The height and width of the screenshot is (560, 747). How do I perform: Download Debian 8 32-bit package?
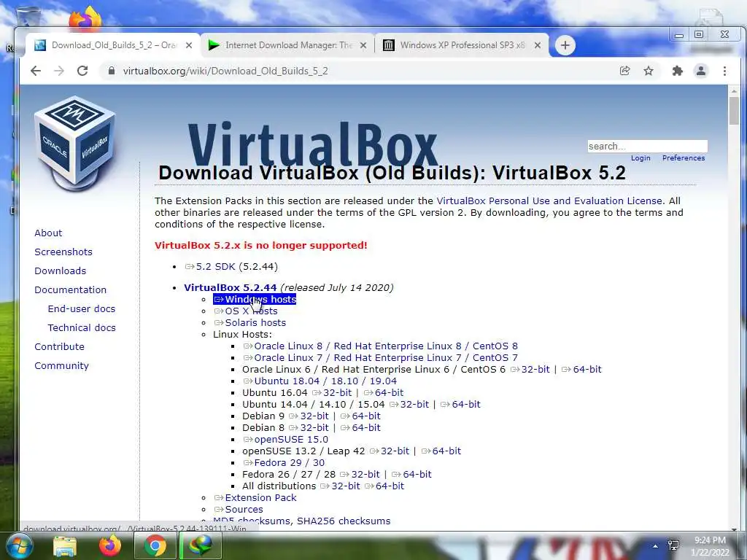pos(309,427)
